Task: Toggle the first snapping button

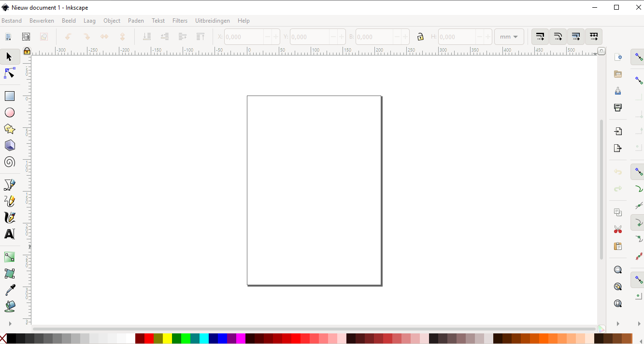Action: point(638,57)
